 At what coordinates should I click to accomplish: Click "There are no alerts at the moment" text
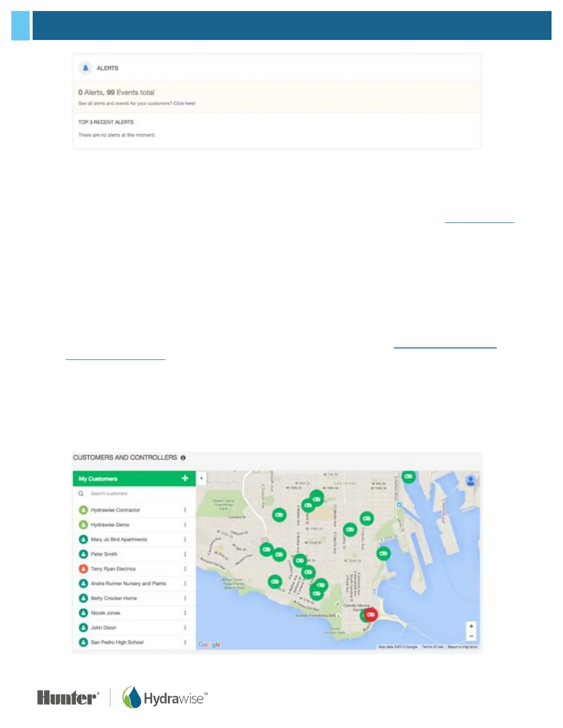(117, 135)
